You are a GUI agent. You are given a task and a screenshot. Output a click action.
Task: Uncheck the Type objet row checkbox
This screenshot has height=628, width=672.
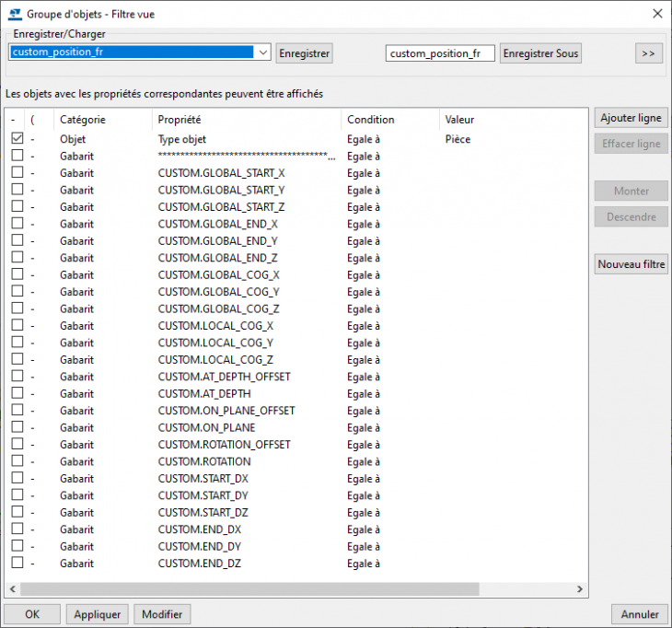(17, 139)
